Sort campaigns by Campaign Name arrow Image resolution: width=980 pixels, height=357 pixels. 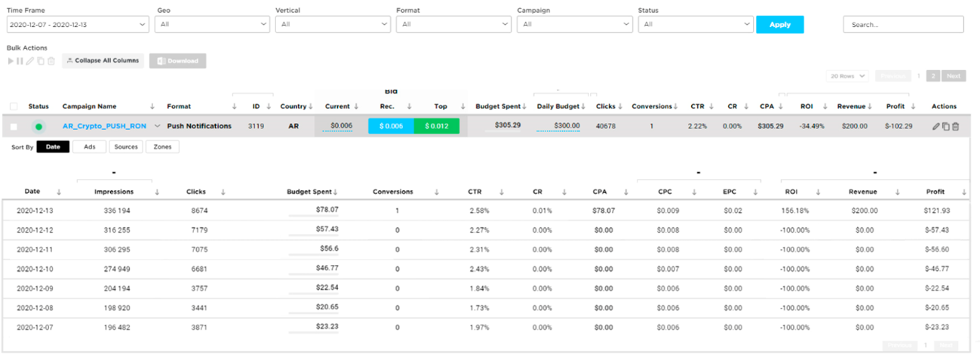(152, 106)
